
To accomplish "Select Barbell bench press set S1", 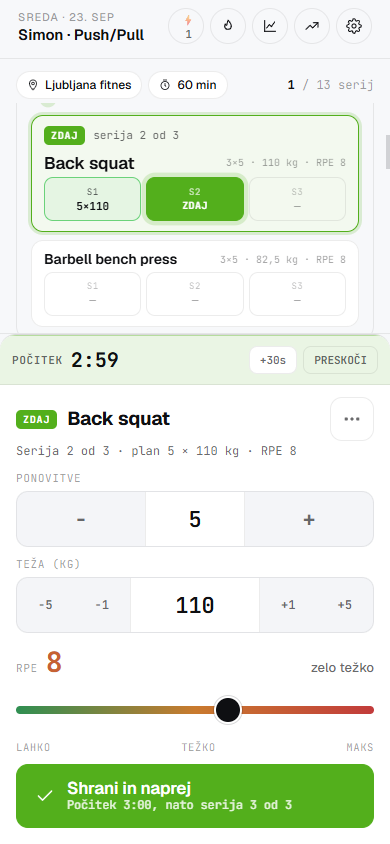I will [93, 294].
